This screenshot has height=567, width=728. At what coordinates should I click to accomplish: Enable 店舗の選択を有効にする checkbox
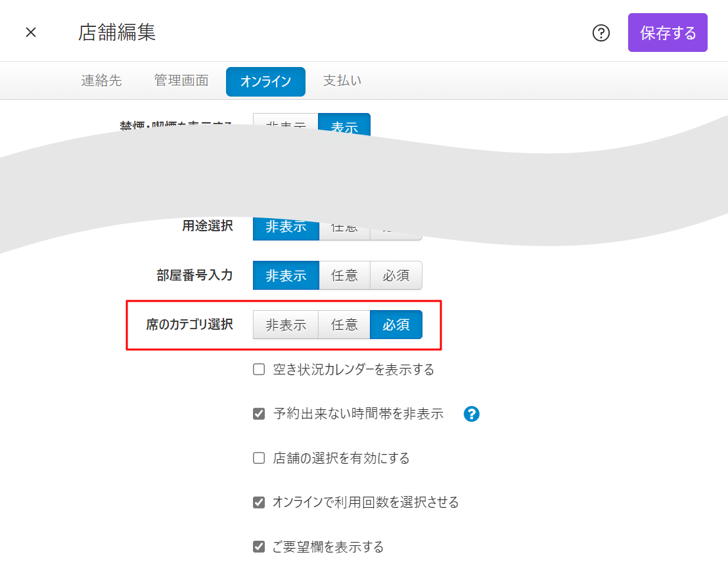coord(259,458)
